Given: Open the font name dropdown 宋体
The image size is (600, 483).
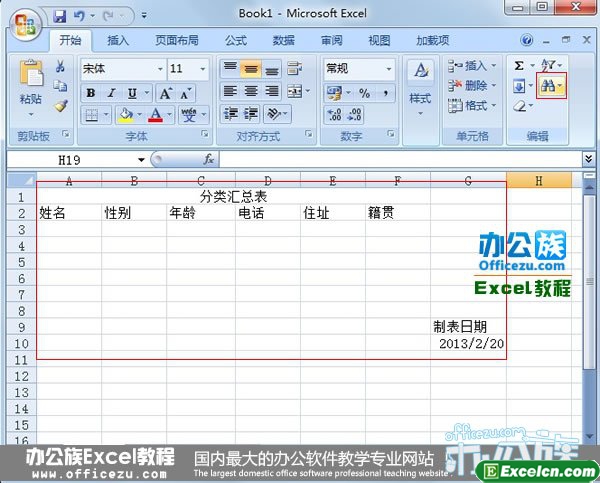Looking at the screenshot, I should point(161,69).
